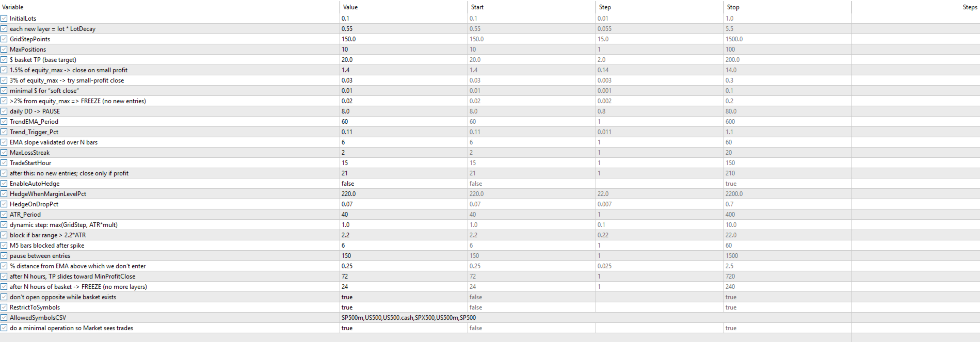Toggle the GridStepPoints checkbox
This screenshot has height=342, width=980.
click(4, 39)
